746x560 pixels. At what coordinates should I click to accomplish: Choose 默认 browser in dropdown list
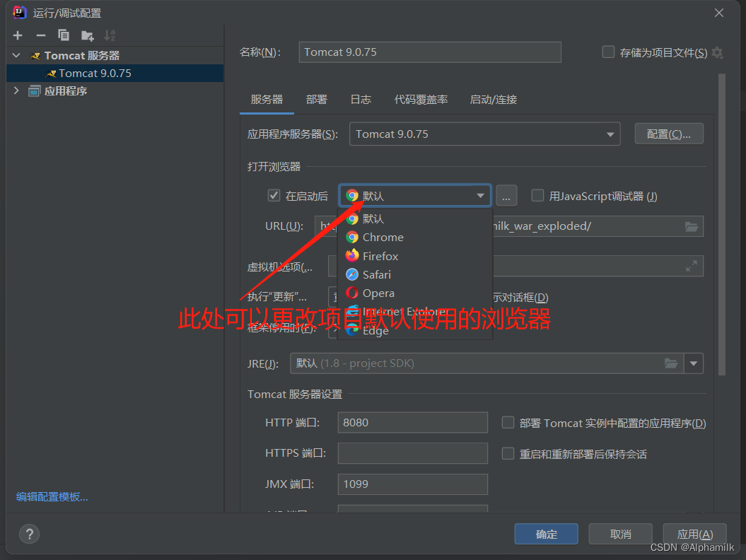(414, 219)
